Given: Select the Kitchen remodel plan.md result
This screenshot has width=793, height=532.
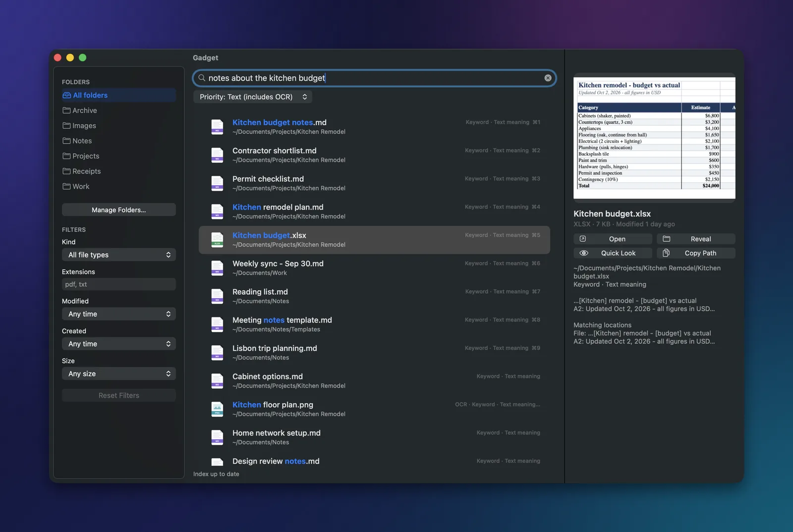Looking at the screenshot, I should point(374,212).
